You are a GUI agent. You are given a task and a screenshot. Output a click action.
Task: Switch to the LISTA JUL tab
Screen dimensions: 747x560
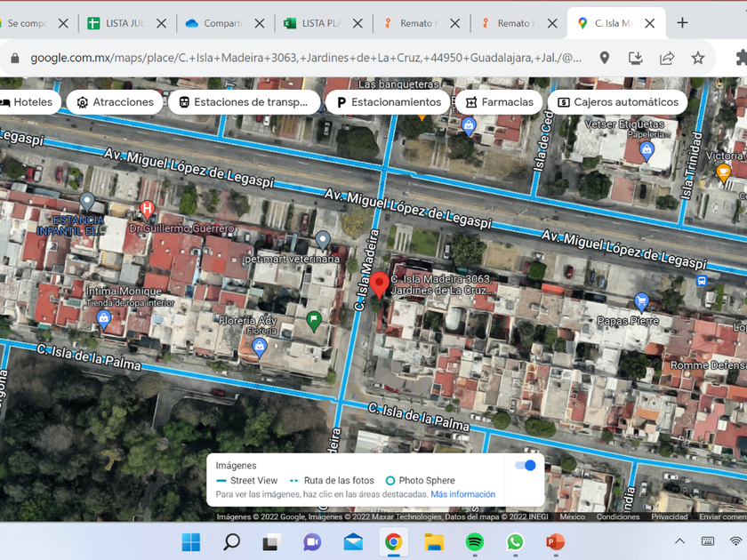coord(124,23)
